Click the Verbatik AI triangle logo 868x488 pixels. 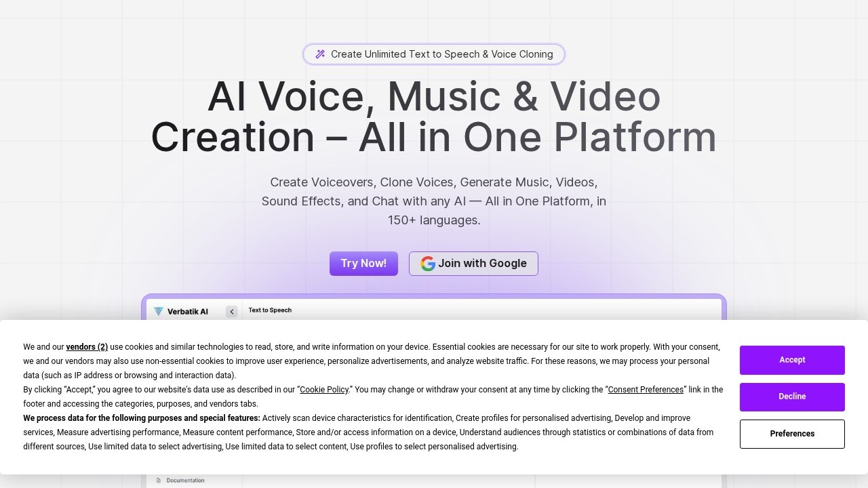(x=159, y=312)
